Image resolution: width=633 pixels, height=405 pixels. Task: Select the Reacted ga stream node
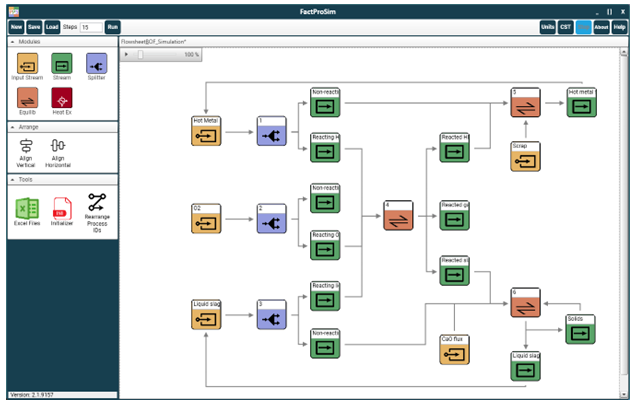[454, 215]
